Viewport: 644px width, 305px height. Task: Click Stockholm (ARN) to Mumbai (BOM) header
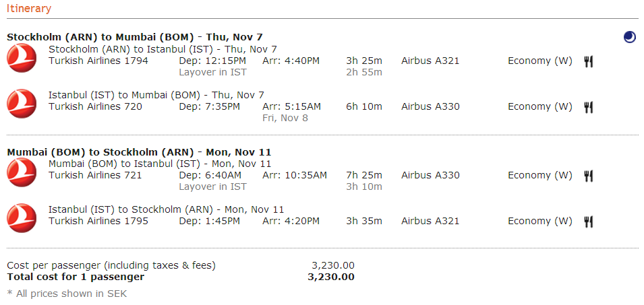[135, 37]
